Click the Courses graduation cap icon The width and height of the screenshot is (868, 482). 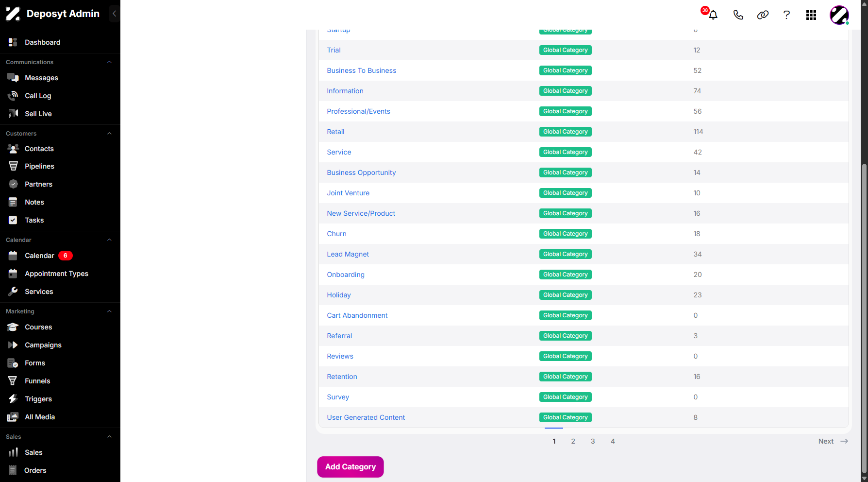13,327
